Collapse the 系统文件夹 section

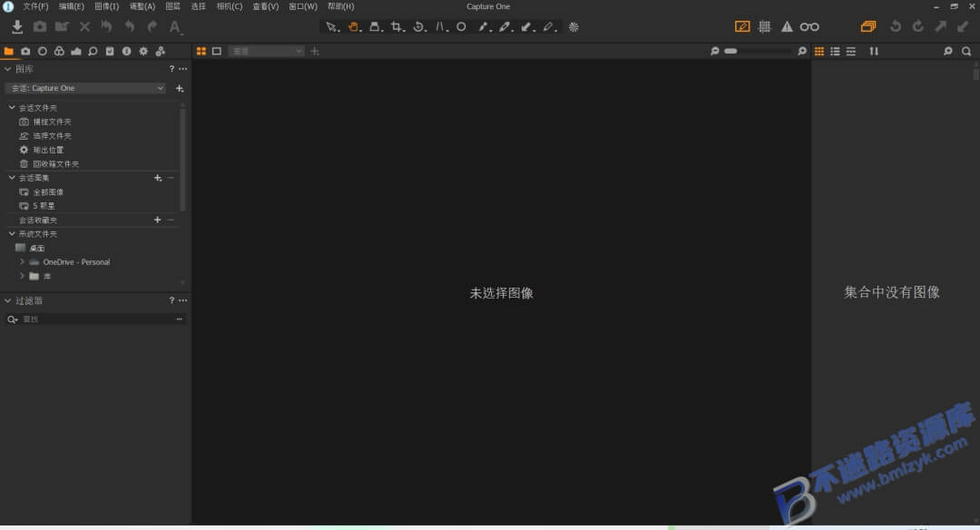point(12,234)
